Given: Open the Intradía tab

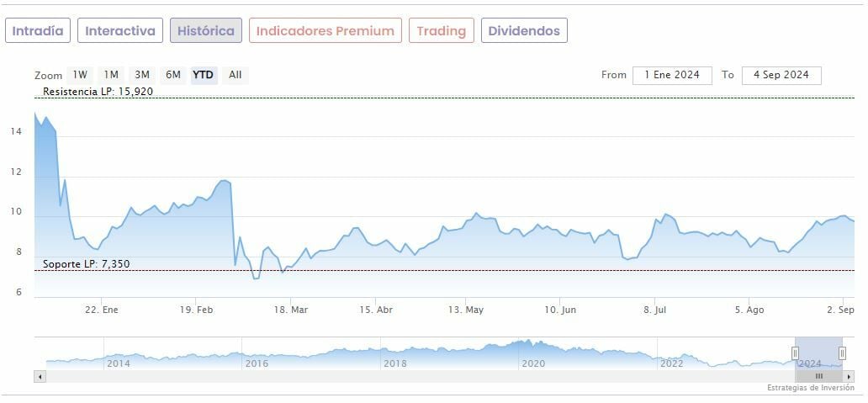Looking at the screenshot, I should pos(38,31).
